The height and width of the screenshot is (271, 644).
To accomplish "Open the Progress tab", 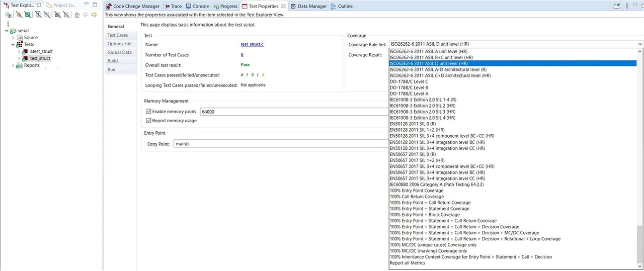I will pos(225,6).
